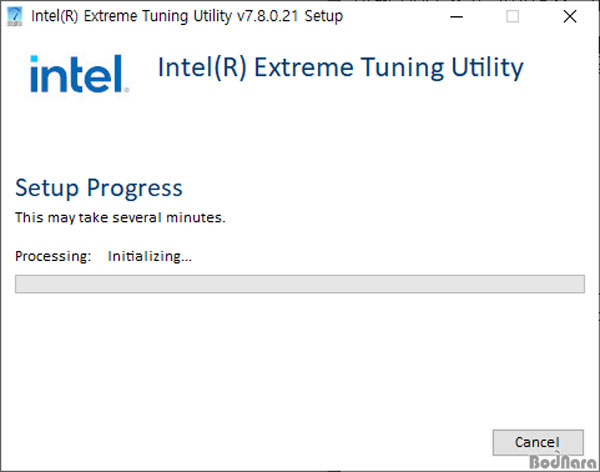The width and height of the screenshot is (600, 472).
Task: Close the setup window with X
Action: coord(570,16)
